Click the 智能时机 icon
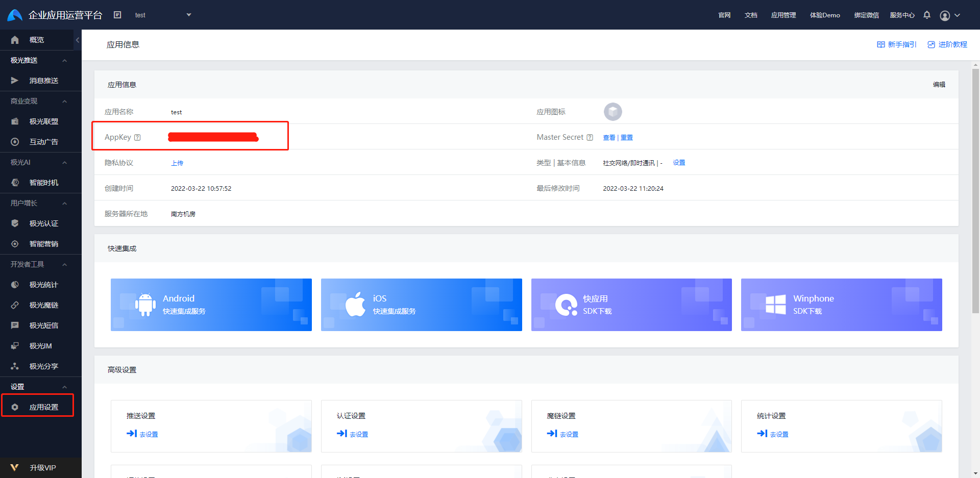Image resolution: width=980 pixels, height=478 pixels. click(15, 183)
